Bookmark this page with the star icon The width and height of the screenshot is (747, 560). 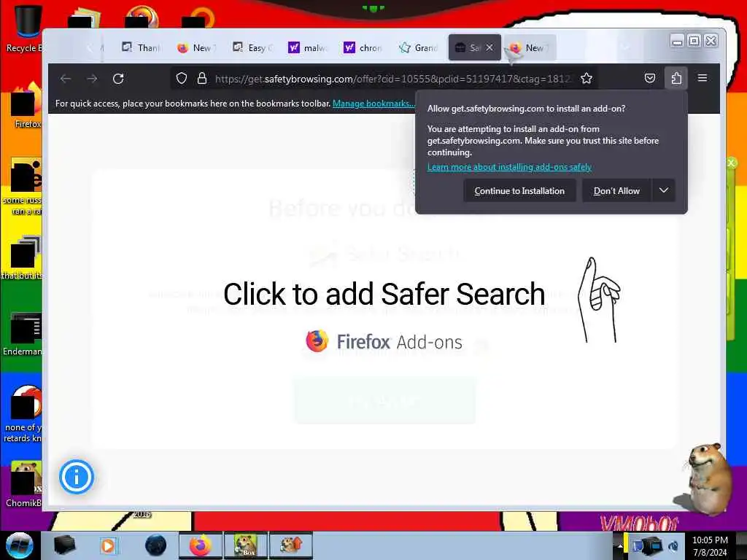tap(587, 78)
